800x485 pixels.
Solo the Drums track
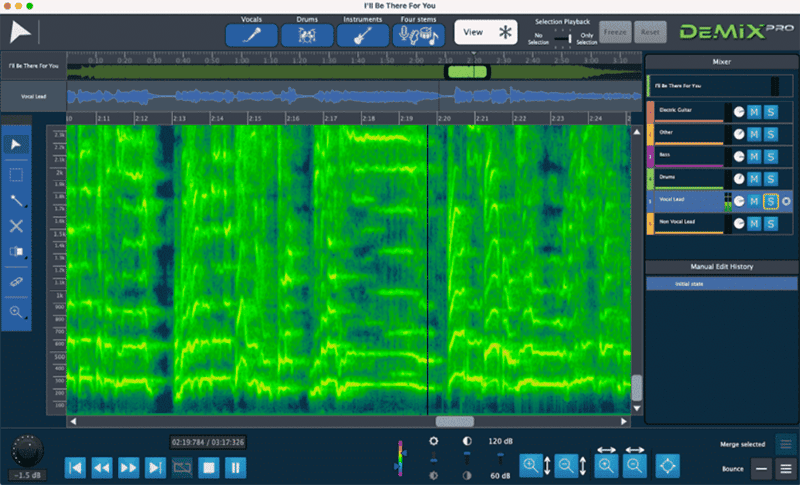[x=771, y=179]
